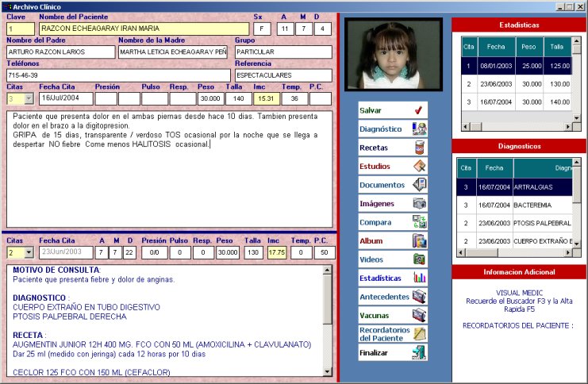Click the red checkmark Salvar icon
The width and height of the screenshot is (588, 384).
click(418, 110)
